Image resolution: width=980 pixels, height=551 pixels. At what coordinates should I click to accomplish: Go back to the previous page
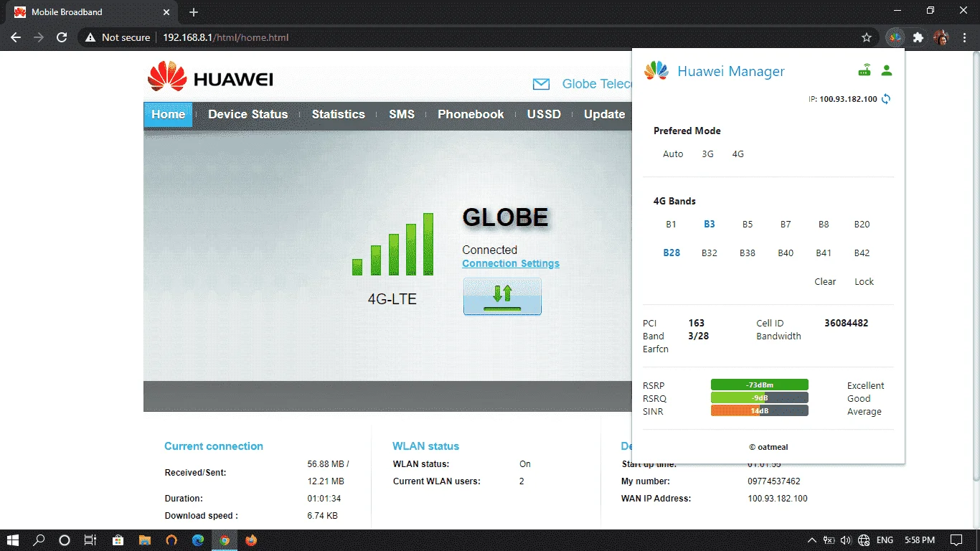click(x=16, y=37)
